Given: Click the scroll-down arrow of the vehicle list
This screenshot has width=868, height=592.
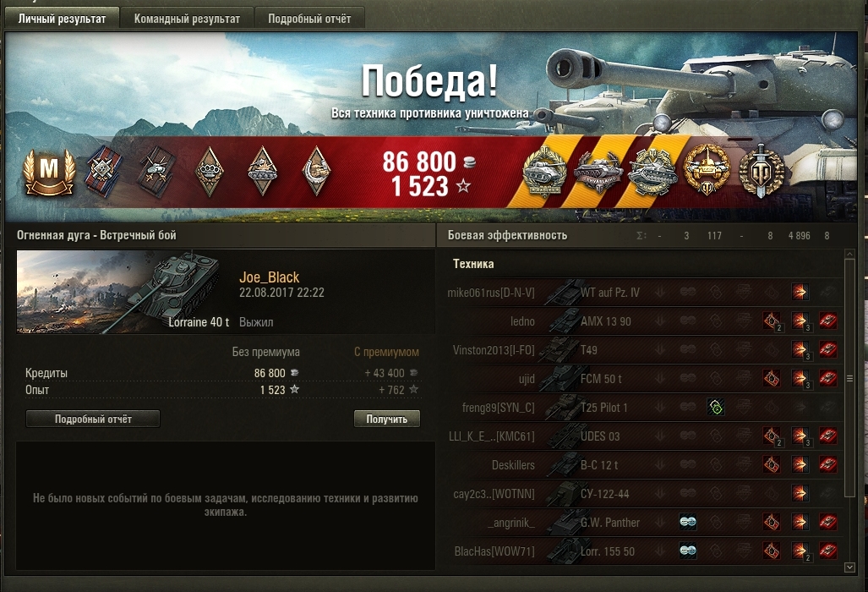Looking at the screenshot, I should [849, 567].
